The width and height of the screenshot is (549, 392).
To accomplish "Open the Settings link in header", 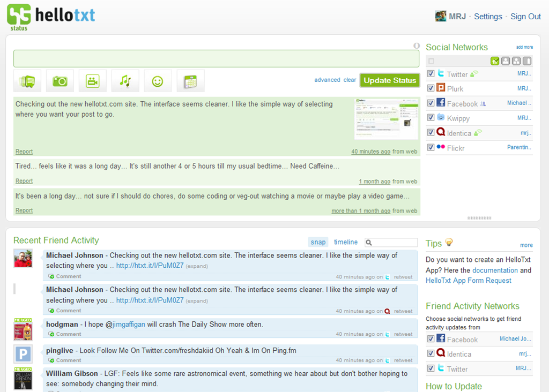I will [x=488, y=17].
